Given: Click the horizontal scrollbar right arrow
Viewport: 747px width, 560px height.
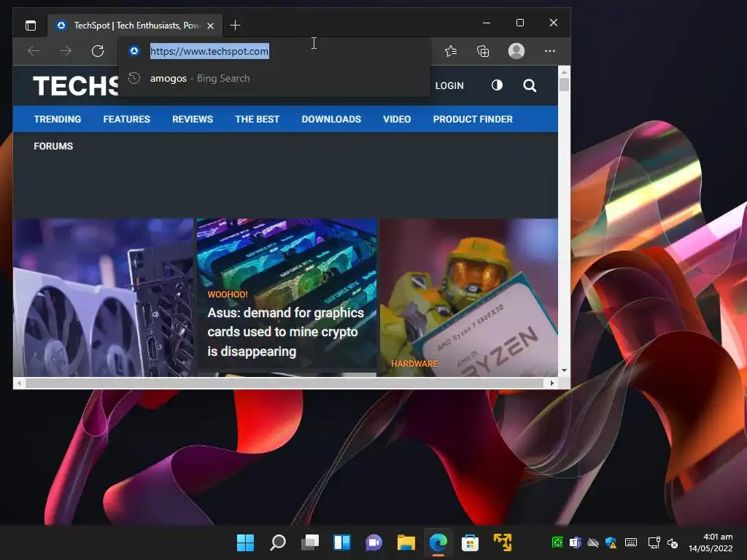Looking at the screenshot, I should [x=551, y=383].
